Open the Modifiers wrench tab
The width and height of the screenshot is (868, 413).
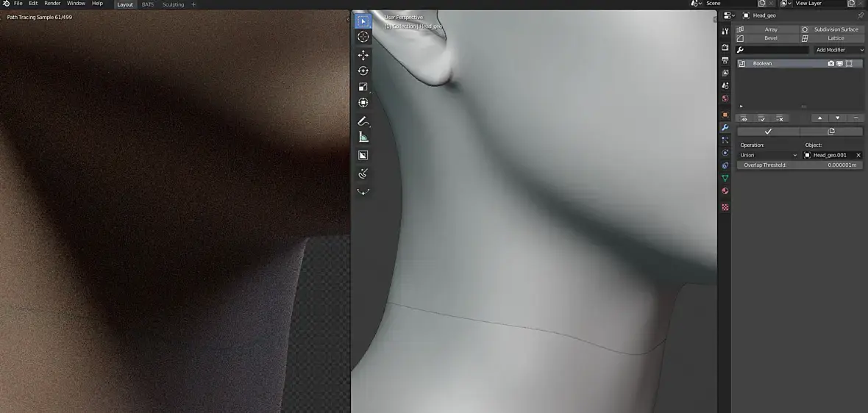[725, 127]
